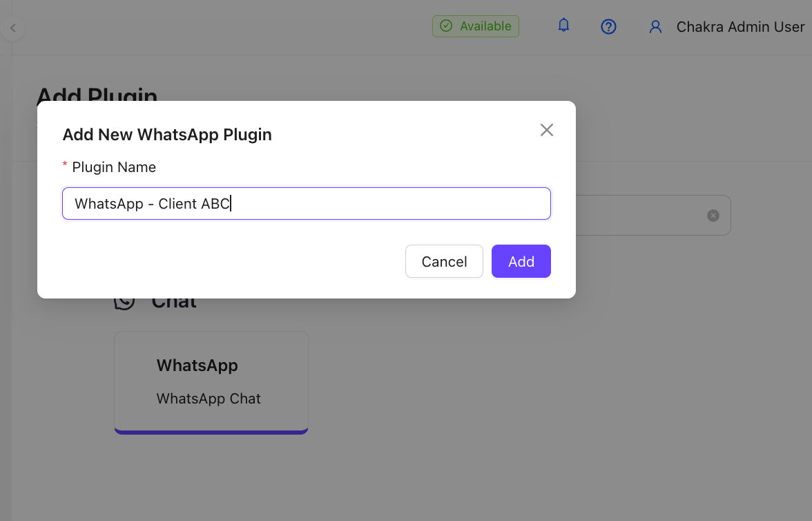
Task: Click the Add button to create plugin
Action: (x=521, y=261)
